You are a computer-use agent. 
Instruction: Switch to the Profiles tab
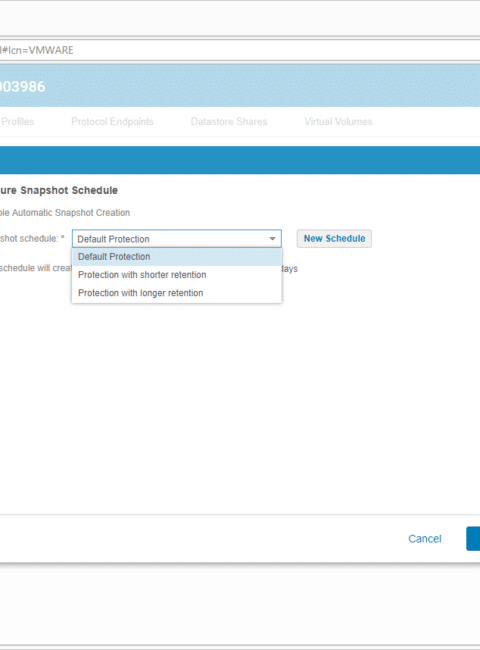(x=17, y=121)
